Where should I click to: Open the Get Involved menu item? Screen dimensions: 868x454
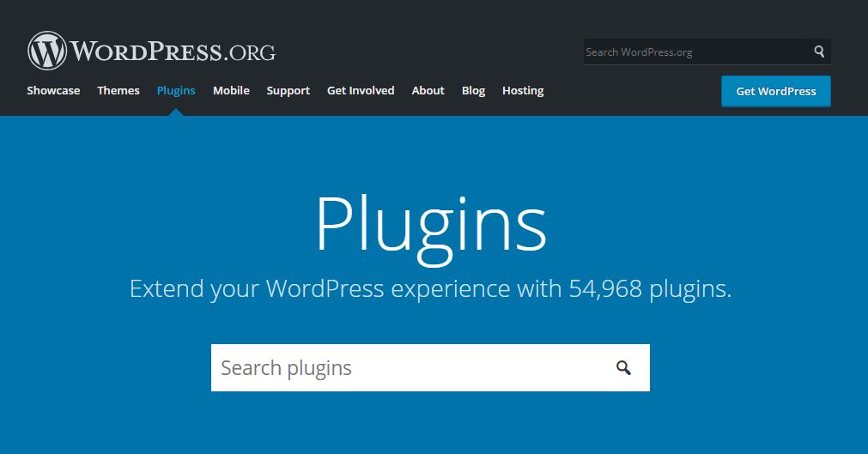[361, 91]
